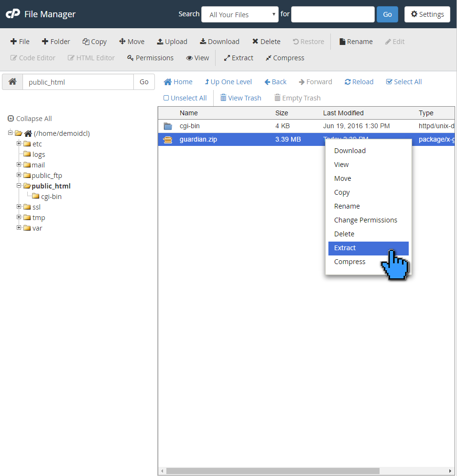The height and width of the screenshot is (476, 457).
Task: Click inside the public_html path field
Action: pyautogui.click(x=78, y=82)
